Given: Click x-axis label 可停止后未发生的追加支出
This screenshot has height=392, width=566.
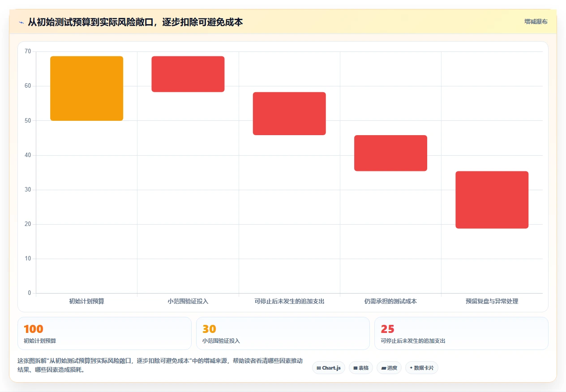Looking at the screenshot, I should coord(289,302).
